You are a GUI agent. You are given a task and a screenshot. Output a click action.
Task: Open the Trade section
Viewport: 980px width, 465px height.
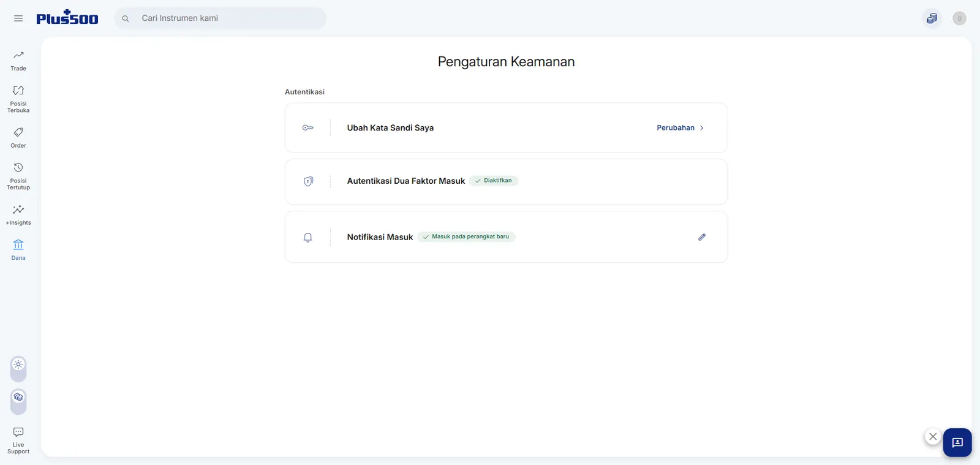[18, 61]
